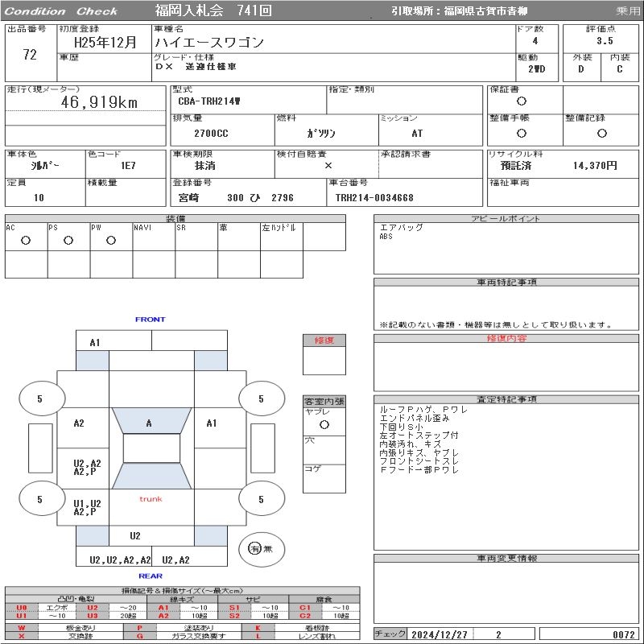The height and width of the screenshot is (644, 644).
Task: Click the ABS appeal point
Action: click(x=386, y=237)
